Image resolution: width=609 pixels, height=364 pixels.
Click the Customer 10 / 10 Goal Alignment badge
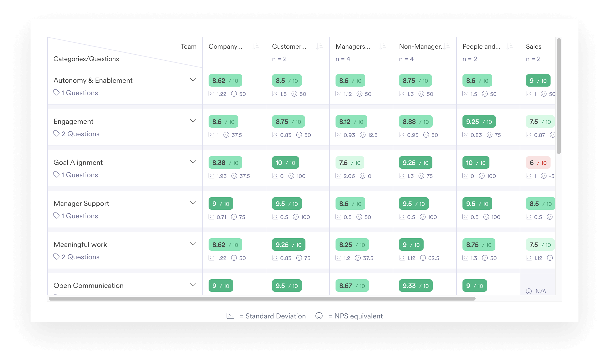point(285,163)
